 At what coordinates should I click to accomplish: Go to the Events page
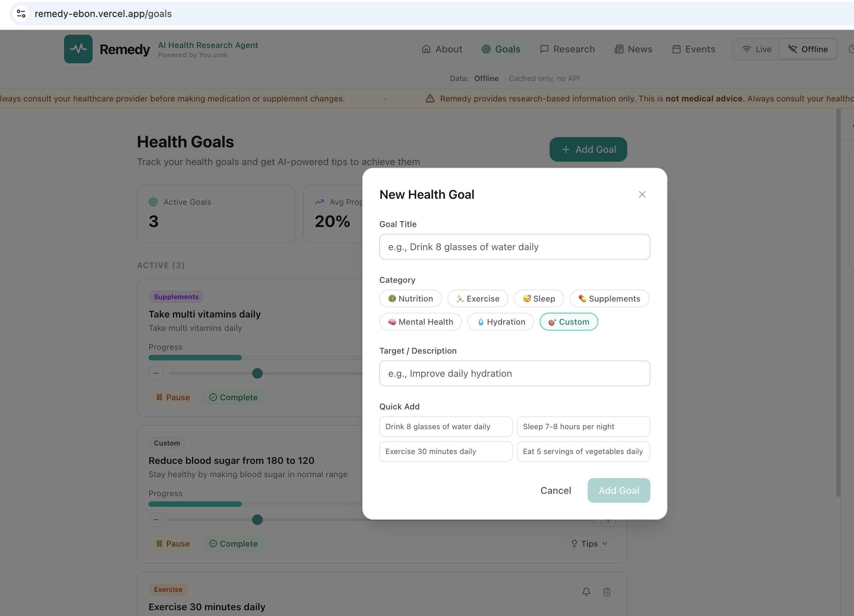694,49
